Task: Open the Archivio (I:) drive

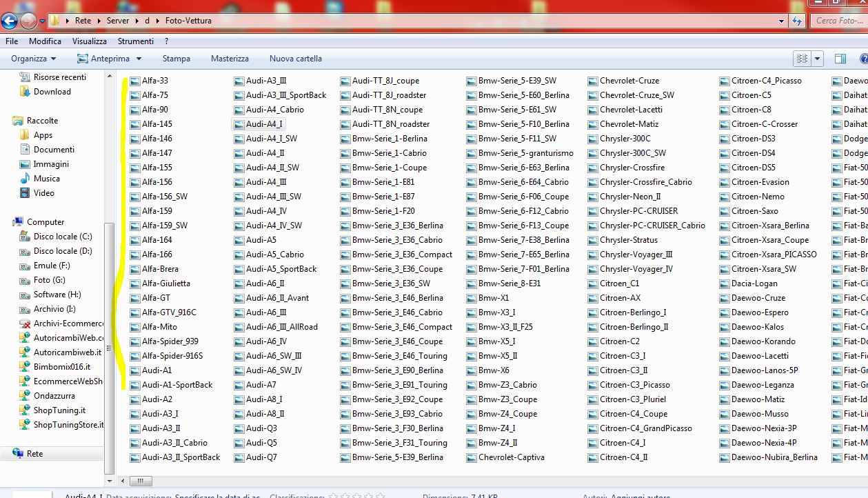Action: (54, 309)
